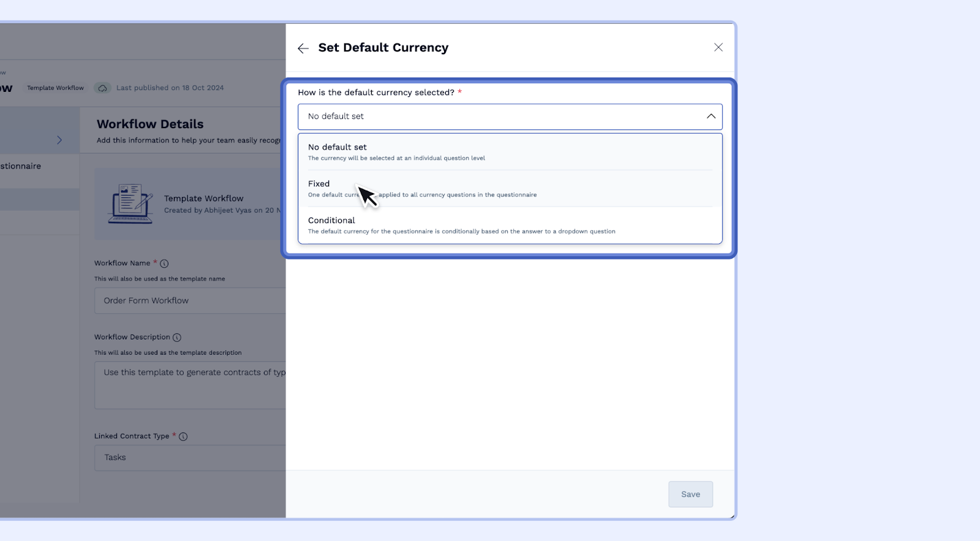980x541 pixels.
Task: Open the Linked Contract Type field
Action: [190, 458]
